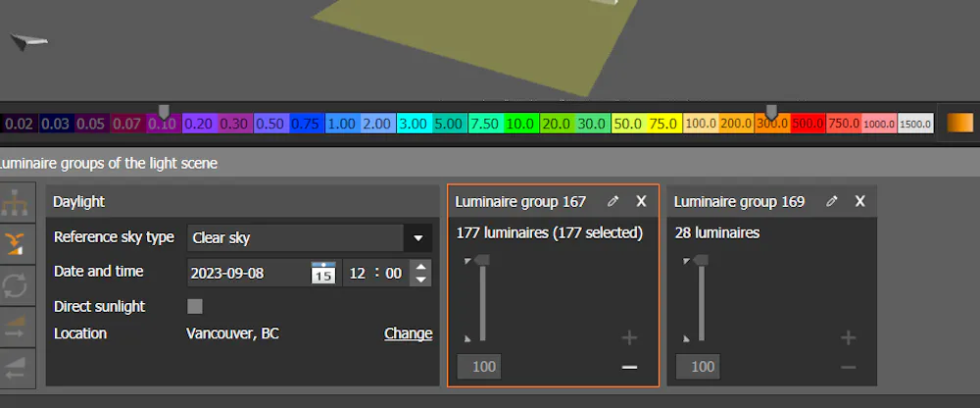Click plus icon in Luminaire group 169
The image size is (980, 408).
click(848, 338)
